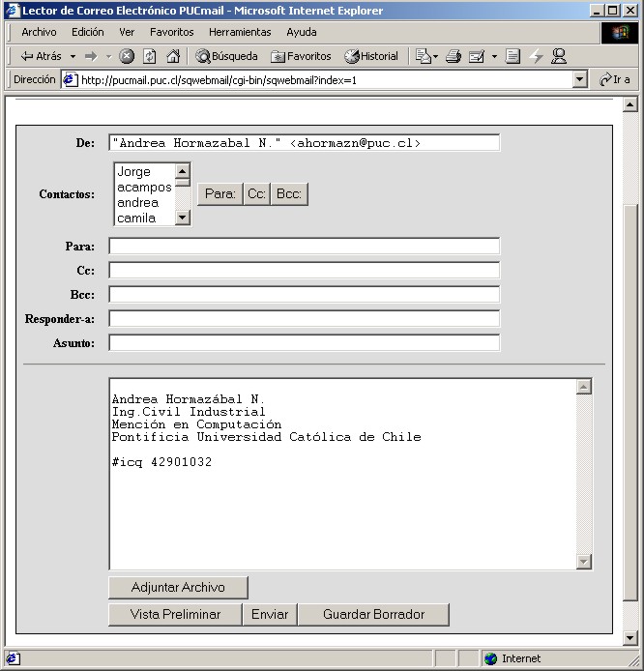This screenshot has height=671, width=644.
Task: Open the Edición menu
Action: tap(88, 32)
